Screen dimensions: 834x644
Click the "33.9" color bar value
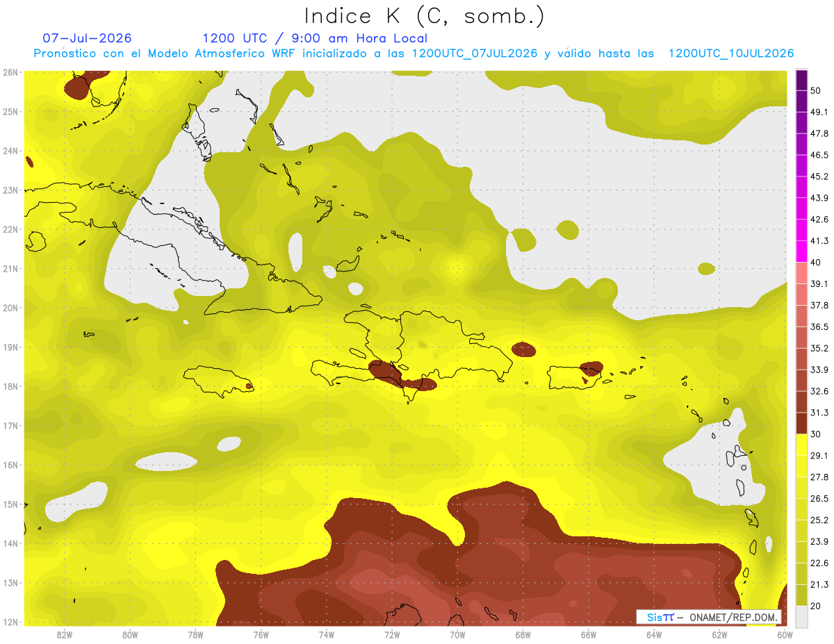point(819,370)
